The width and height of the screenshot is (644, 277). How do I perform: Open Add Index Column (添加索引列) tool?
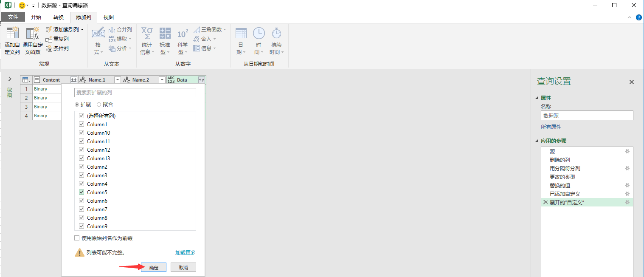click(65, 29)
